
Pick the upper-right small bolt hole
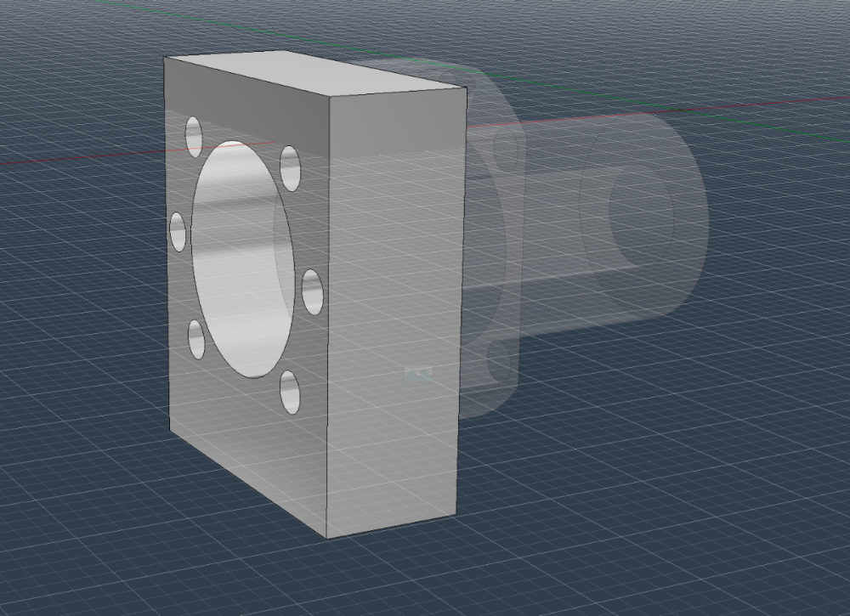click(x=290, y=168)
